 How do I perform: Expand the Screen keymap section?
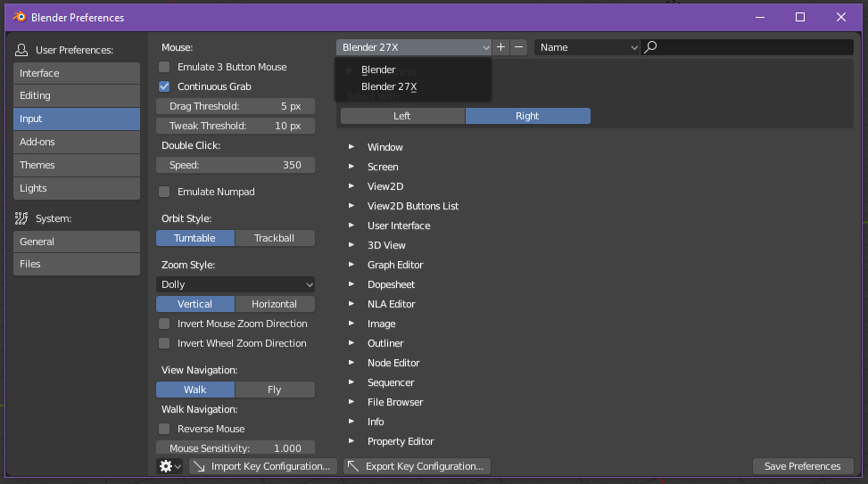pos(351,167)
